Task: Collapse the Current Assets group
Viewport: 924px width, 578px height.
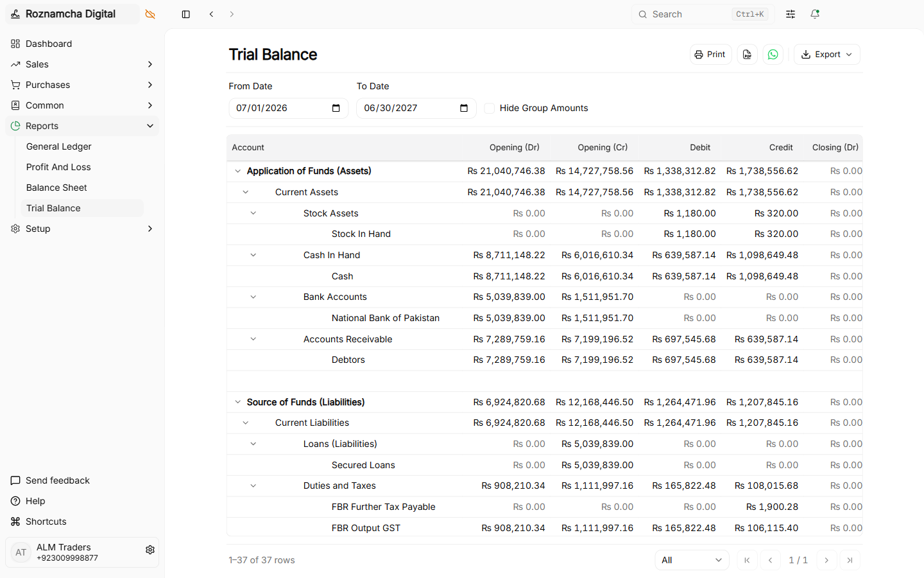Action: pos(246,192)
